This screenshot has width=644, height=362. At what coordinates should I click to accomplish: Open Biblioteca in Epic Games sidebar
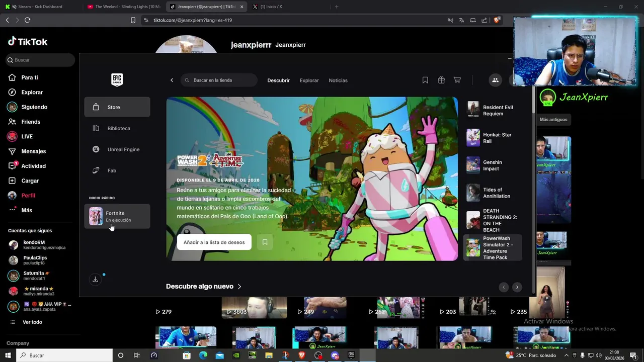(x=117, y=128)
